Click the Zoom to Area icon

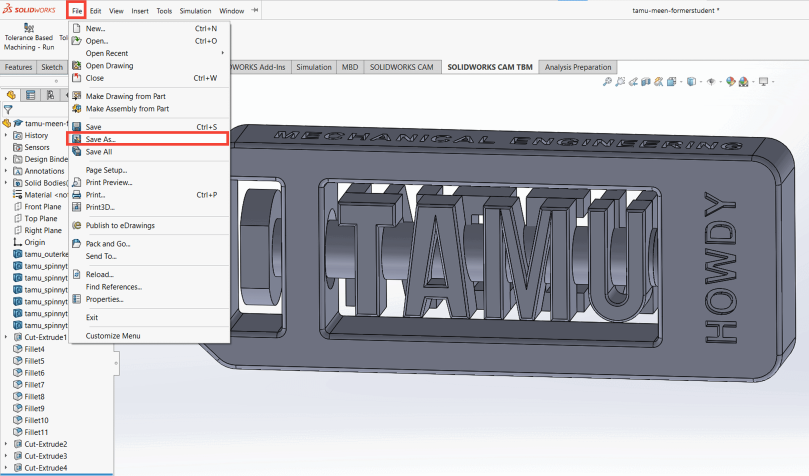(x=620, y=81)
